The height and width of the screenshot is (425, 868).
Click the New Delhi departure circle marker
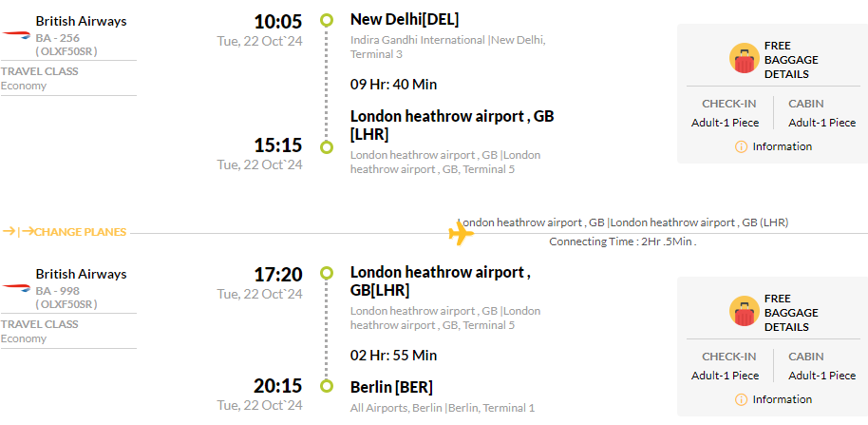[x=327, y=21]
